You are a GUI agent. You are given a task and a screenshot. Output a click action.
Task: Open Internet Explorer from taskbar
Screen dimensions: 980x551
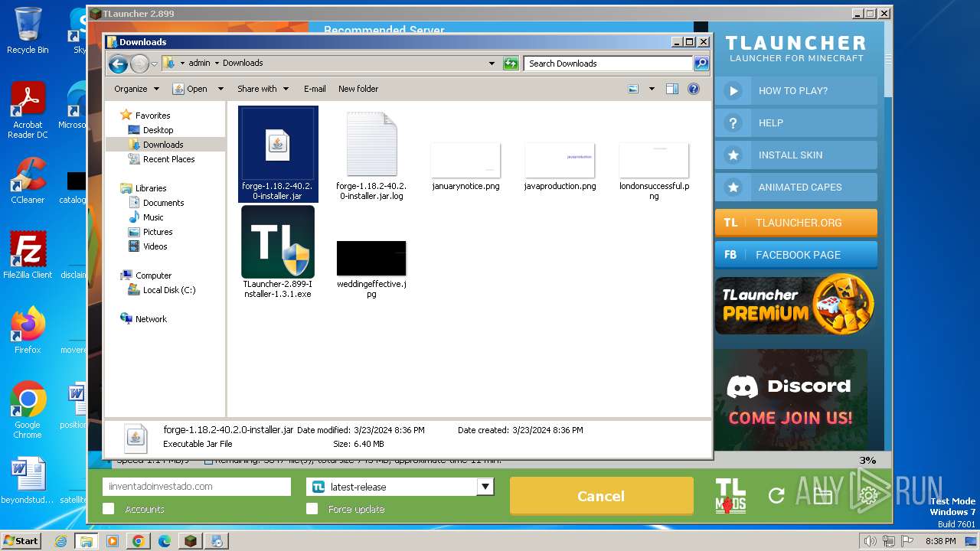pyautogui.click(x=60, y=541)
